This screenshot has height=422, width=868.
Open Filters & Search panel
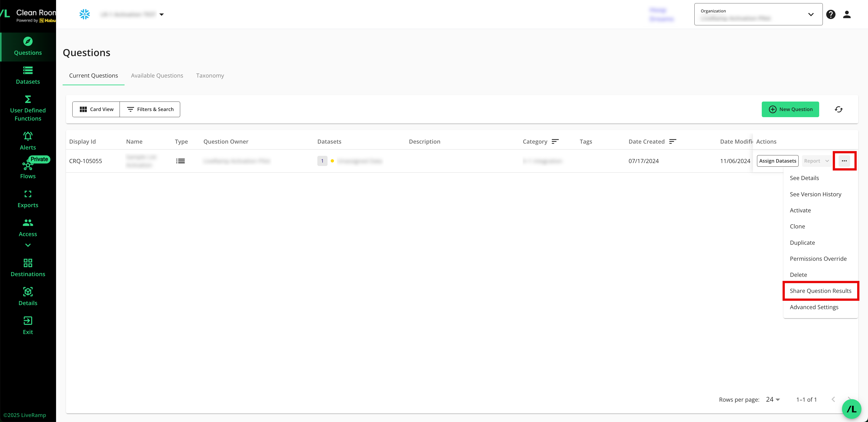pos(150,109)
